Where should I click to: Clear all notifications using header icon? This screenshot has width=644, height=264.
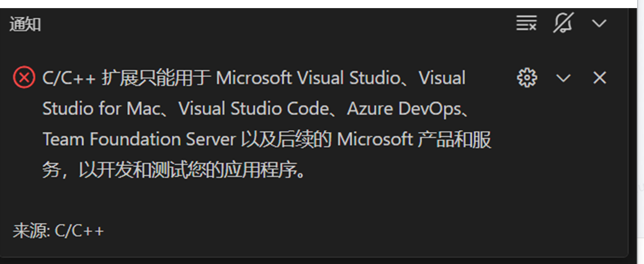[526, 24]
